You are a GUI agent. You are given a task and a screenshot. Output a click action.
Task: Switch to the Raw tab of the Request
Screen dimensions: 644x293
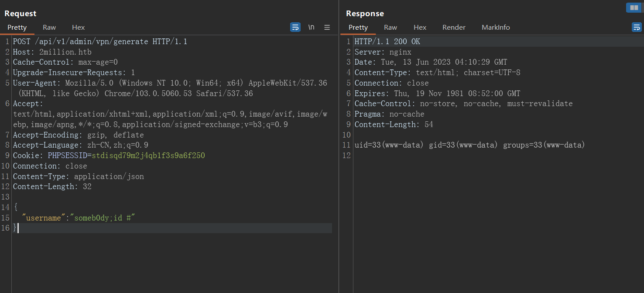(49, 27)
